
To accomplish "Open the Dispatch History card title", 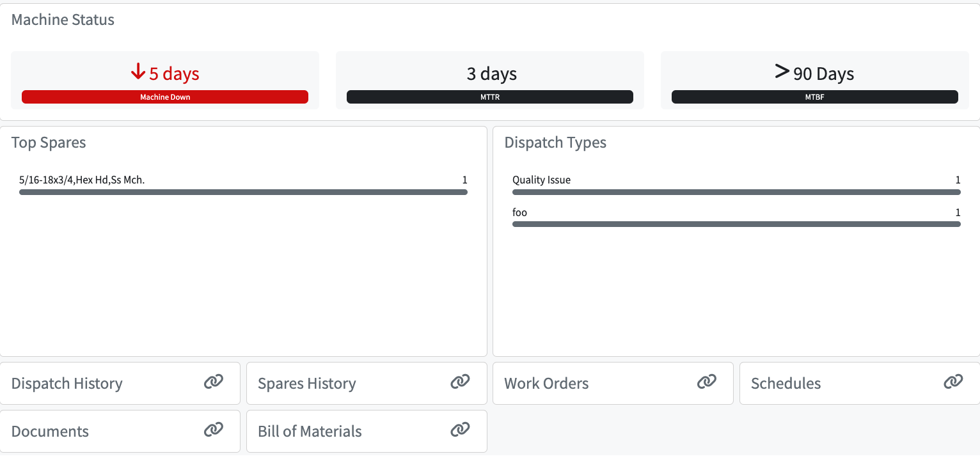I will (x=67, y=384).
